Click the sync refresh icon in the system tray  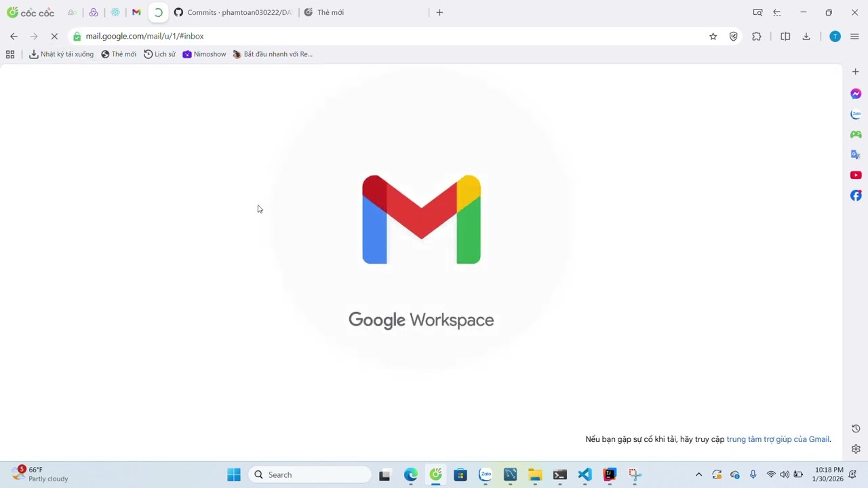[717, 474]
